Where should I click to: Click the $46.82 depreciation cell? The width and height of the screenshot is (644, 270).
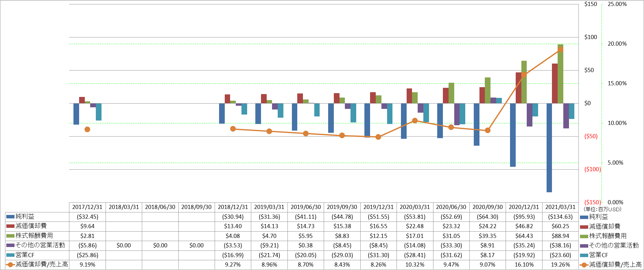click(x=524, y=226)
